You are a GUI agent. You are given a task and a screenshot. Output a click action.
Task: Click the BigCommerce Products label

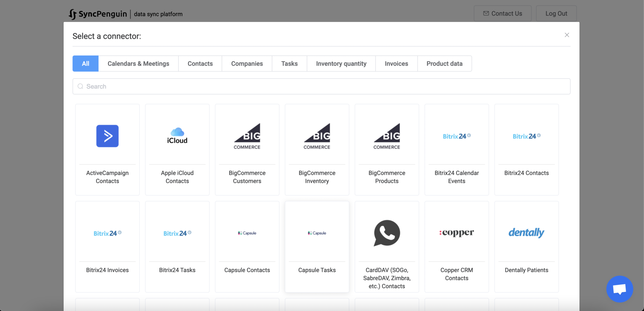pos(387,177)
